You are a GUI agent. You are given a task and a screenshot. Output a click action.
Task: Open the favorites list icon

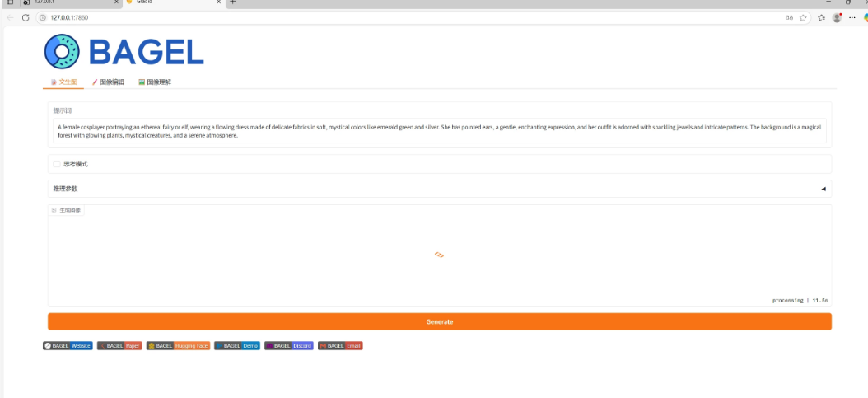click(x=822, y=17)
